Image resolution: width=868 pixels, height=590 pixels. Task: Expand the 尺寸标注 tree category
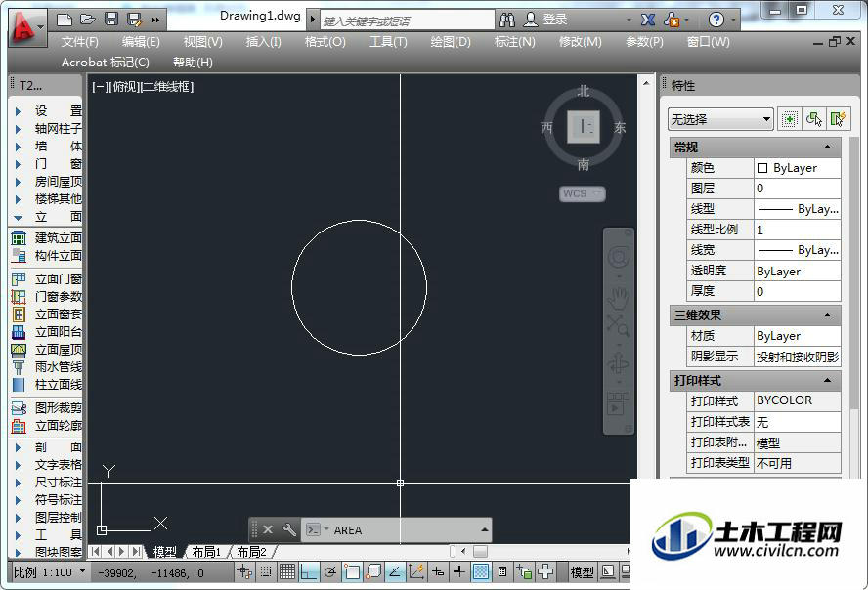18,483
